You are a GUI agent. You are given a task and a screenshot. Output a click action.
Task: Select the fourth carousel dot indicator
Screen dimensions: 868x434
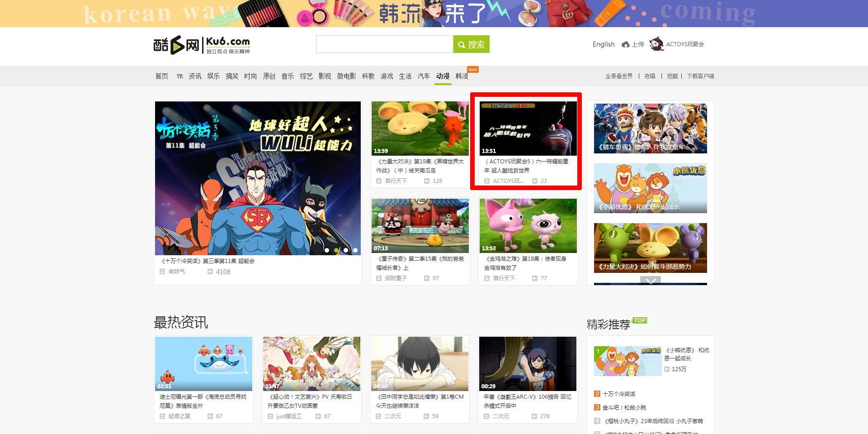point(355,250)
